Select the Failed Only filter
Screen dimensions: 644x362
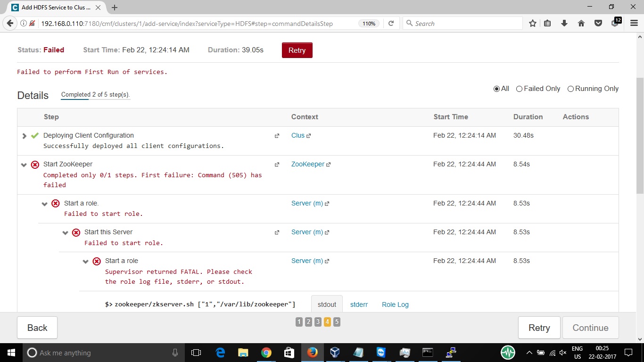519,88
